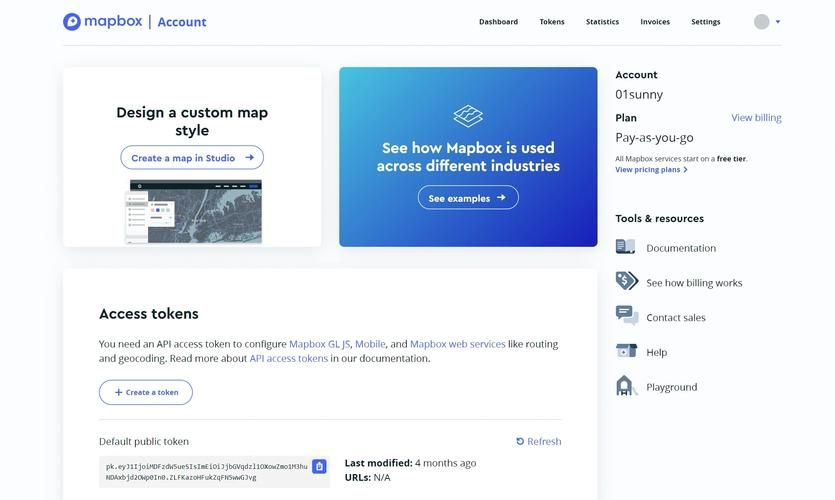Image resolution: width=835 pixels, height=500 pixels.
Task: Click the billing price-tag icon
Action: [x=627, y=281]
